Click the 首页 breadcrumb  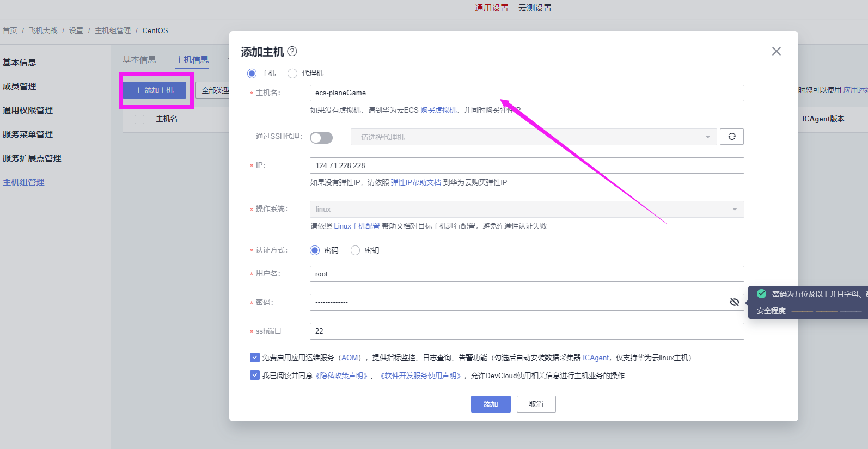[x=10, y=30]
